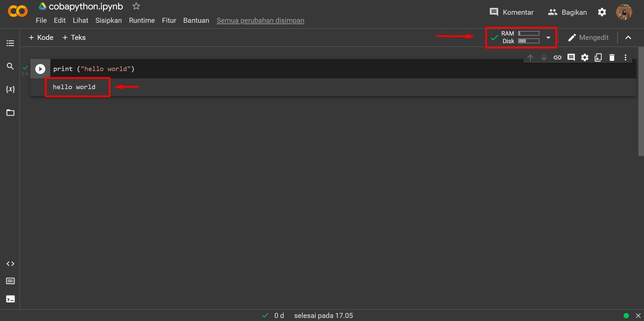Star the cobapython.ipynb notebook
The width and height of the screenshot is (644, 321).
(136, 6)
